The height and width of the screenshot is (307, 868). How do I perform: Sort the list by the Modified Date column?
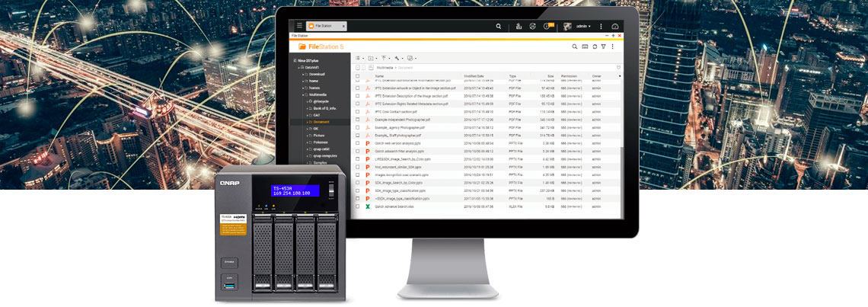pyautogui.click(x=474, y=76)
